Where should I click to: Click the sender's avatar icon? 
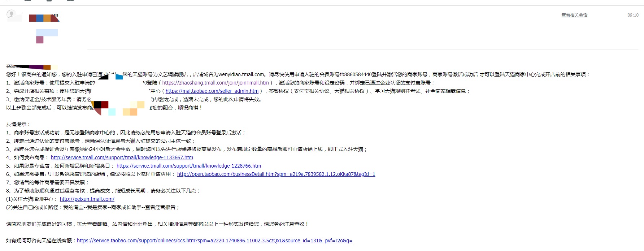click(x=12, y=14)
